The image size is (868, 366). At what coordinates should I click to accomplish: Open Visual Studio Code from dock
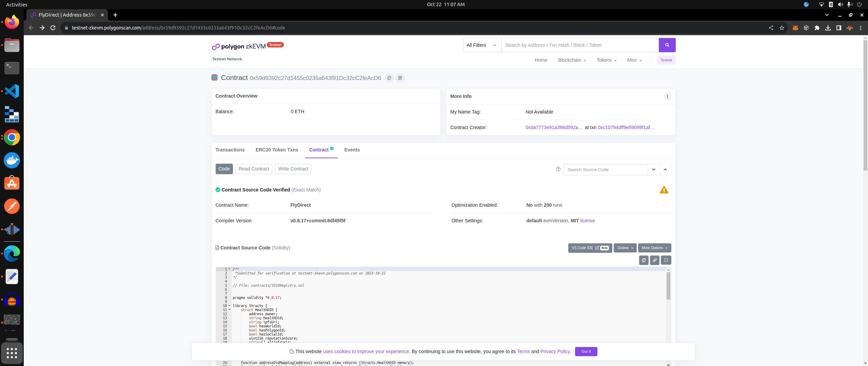click(x=12, y=91)
